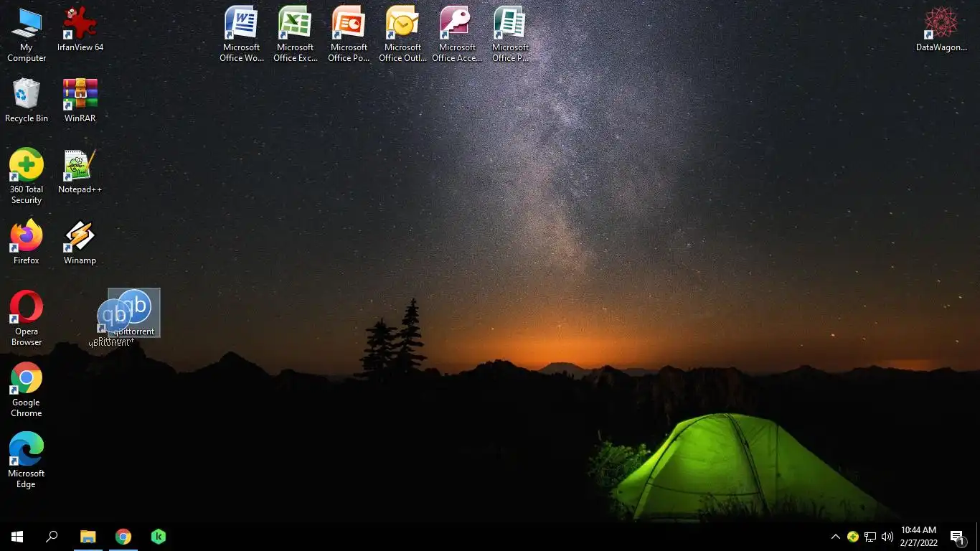Select the Firefox desktop shortcut

27,242
